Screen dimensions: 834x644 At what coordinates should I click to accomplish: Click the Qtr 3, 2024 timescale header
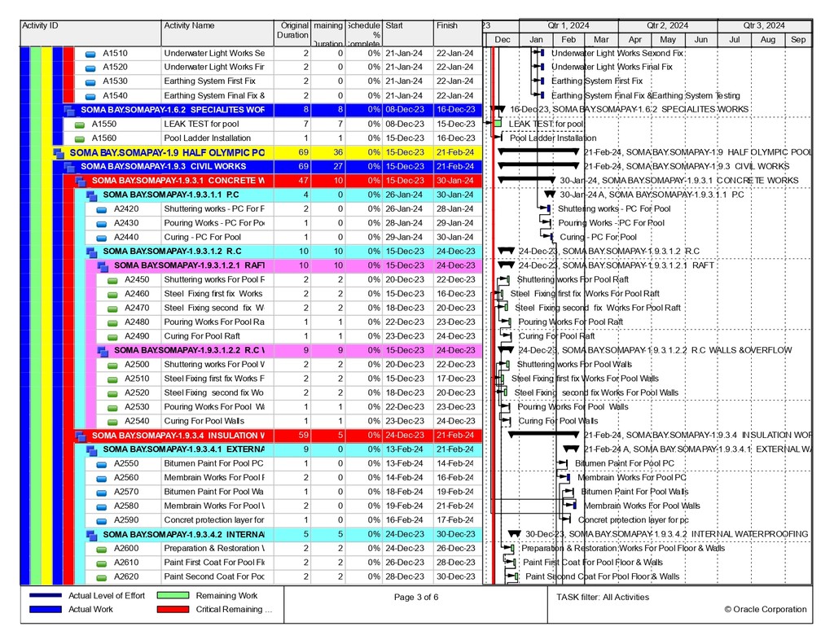click(x=764, y=25)
